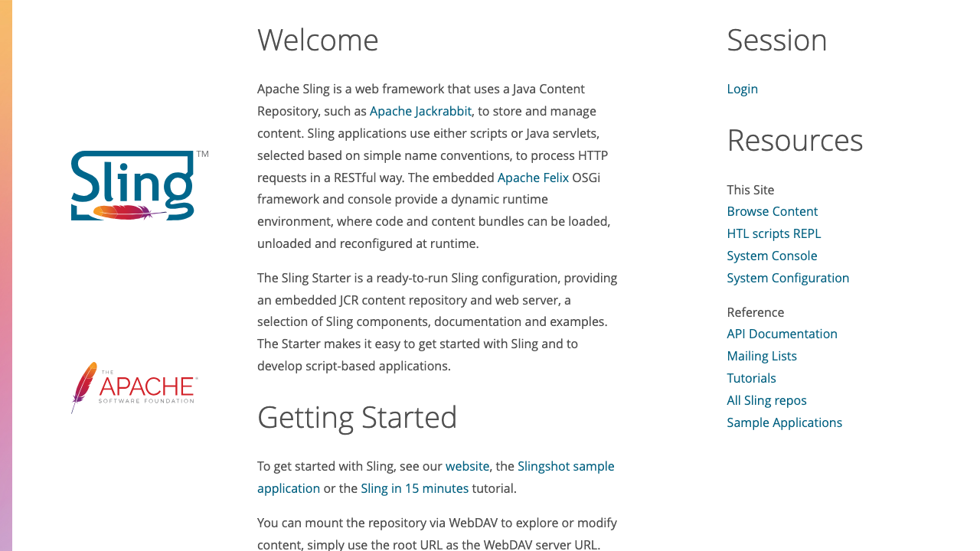Image resolution: width=980 pixels, height=551 pixels.
Task: Go to System Console
Action: [x=772, y=256]
